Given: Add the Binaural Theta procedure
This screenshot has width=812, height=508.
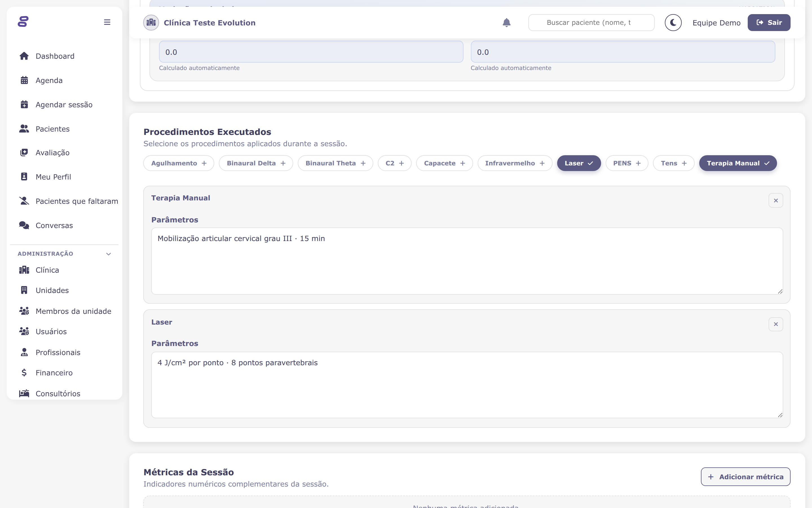Looking at the screenshot, I should 336,163.
